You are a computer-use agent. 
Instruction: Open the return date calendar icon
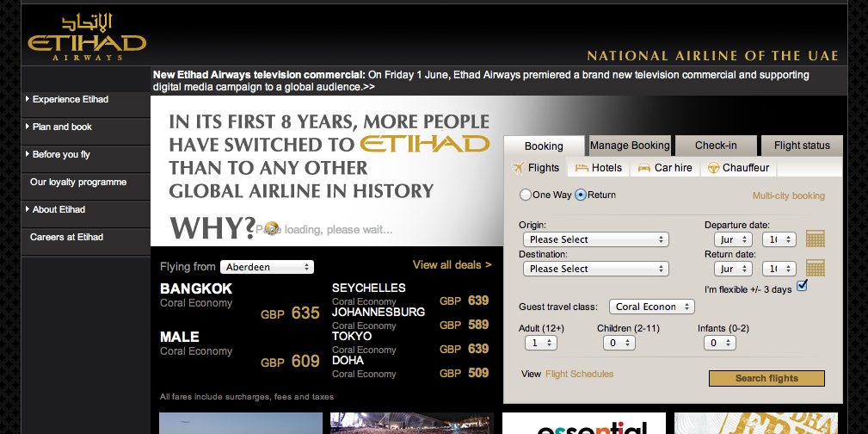click(x=815, y=269)
